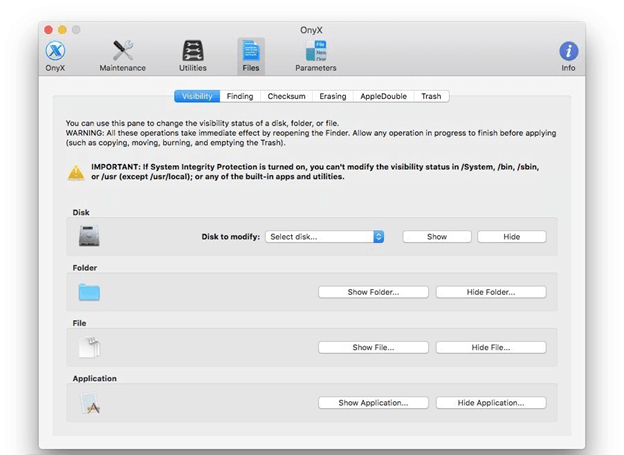
Task: Open the Parameters toolbar icon
Action: point(315,52)
